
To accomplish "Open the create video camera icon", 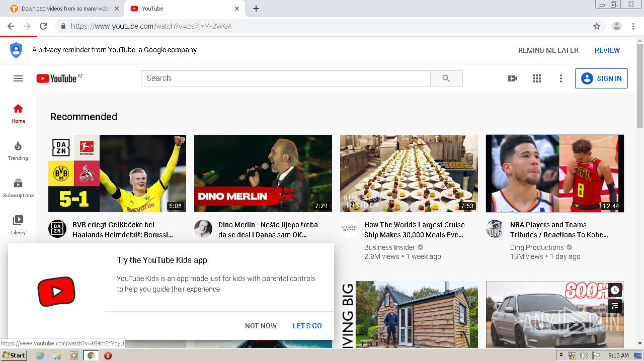I will (x=513, y=78).
